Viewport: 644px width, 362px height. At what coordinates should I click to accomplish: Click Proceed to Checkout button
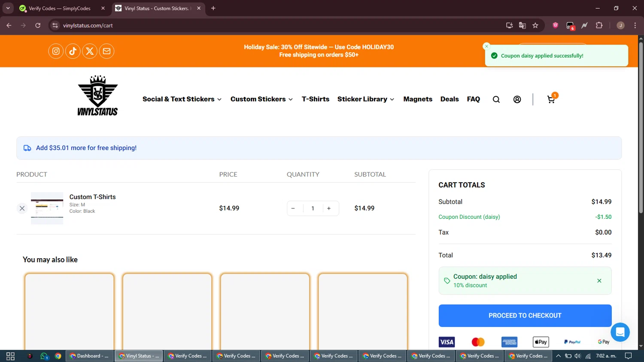[x=525, y=316]
